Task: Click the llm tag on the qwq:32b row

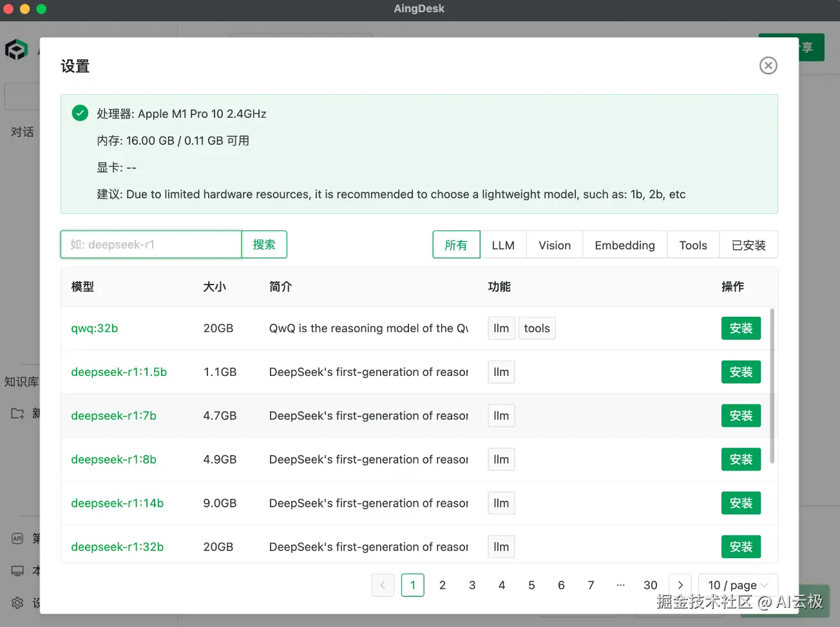Action: tap(501, 328)
